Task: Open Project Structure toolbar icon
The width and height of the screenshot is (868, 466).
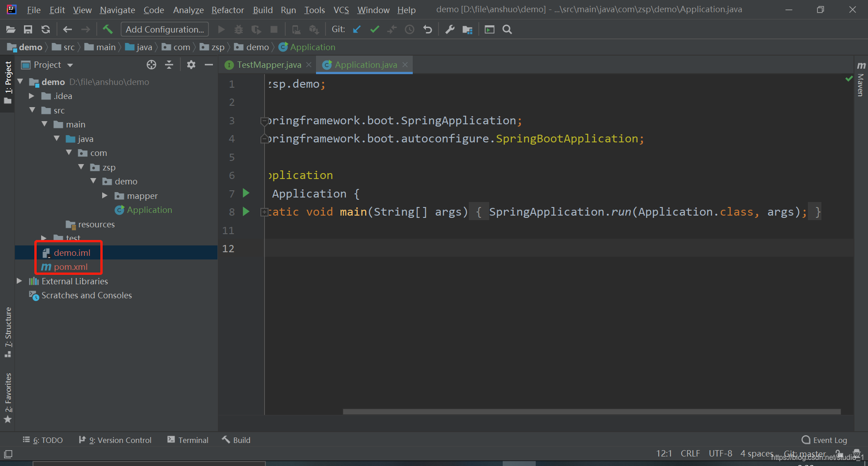Action: (467, 29)
